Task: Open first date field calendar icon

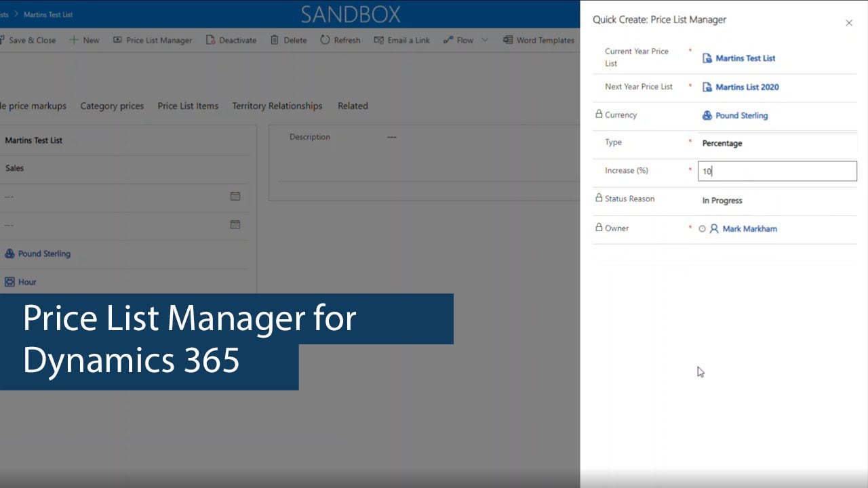Action: (x=235, y=196)
